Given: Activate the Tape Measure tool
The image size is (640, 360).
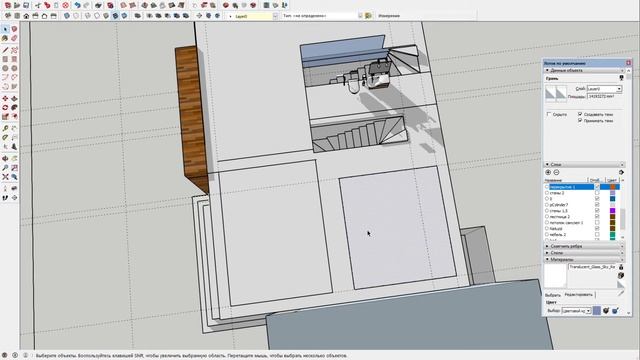Looking at the screenshot, I should coord(5,128).
